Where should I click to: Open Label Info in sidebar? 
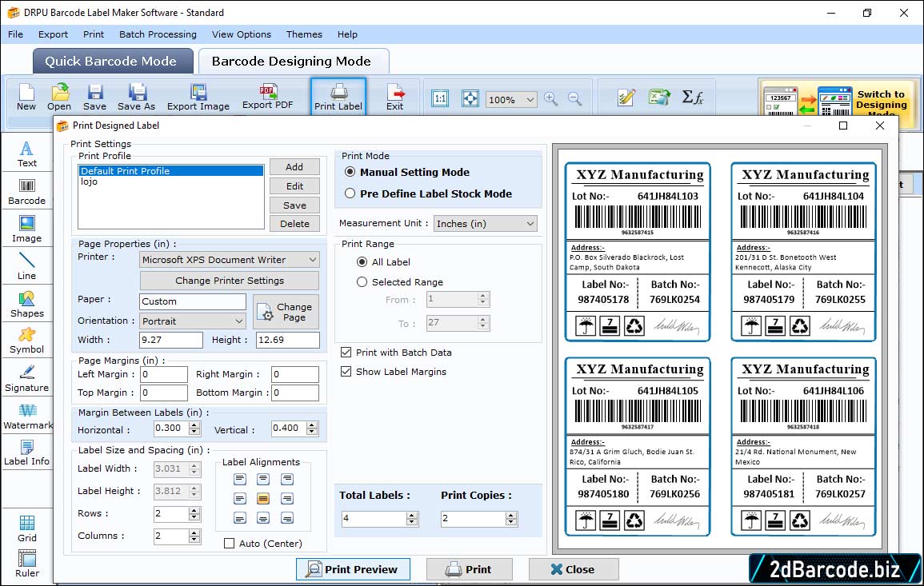[x=26, y=452]
